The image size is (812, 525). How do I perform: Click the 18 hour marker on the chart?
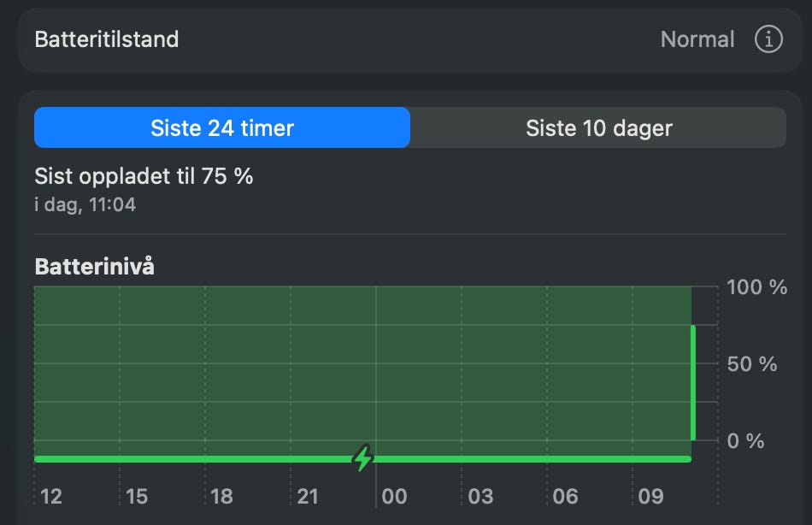pyautogui.click(x=221, y=497)
